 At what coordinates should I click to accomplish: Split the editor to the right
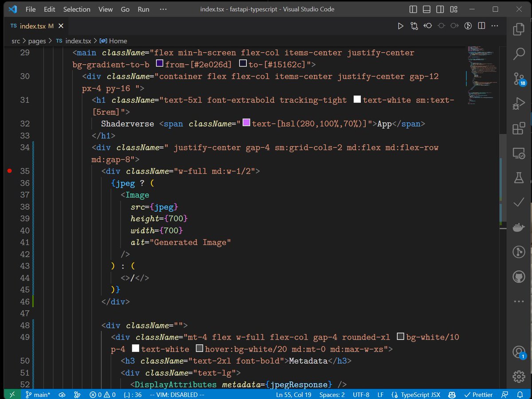tap(481, 26)
